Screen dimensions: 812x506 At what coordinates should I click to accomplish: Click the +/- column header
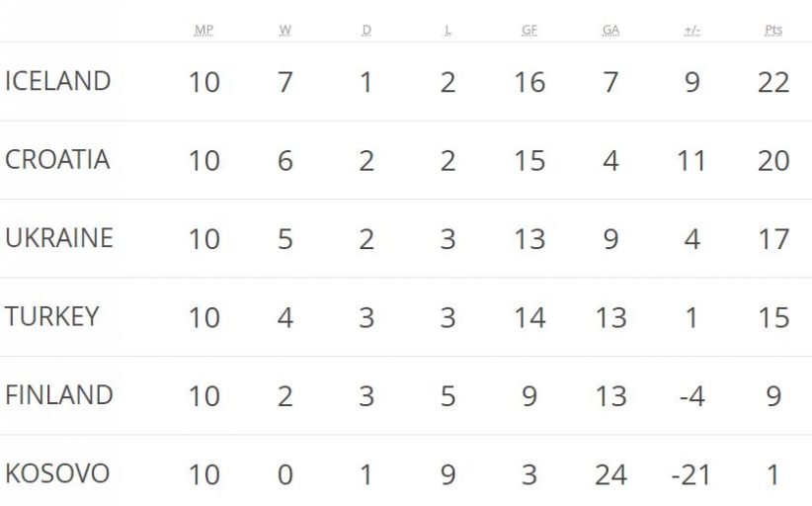click(x=691, y=31)
